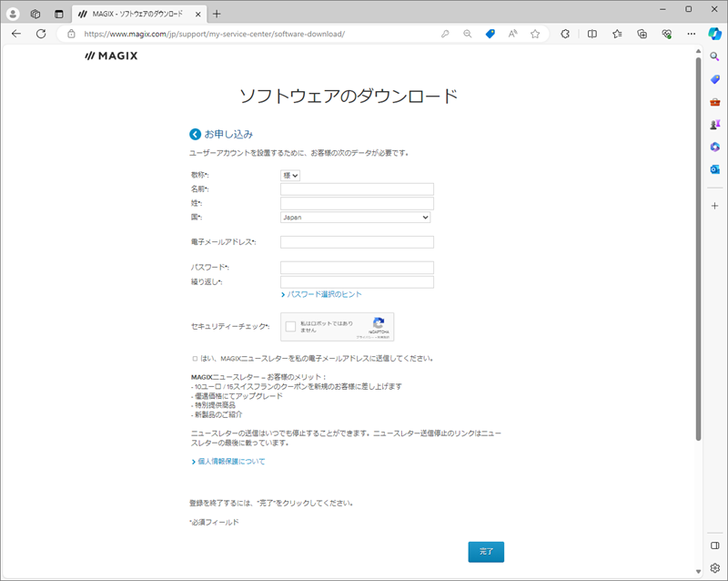Customize sidebar with plus icon
The image size is (728, 581).
(x=714, y=206)
